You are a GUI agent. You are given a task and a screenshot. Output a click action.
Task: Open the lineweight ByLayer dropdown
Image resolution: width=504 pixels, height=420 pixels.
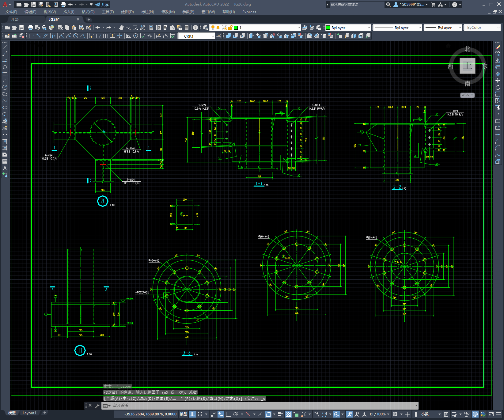coord(443,28)
